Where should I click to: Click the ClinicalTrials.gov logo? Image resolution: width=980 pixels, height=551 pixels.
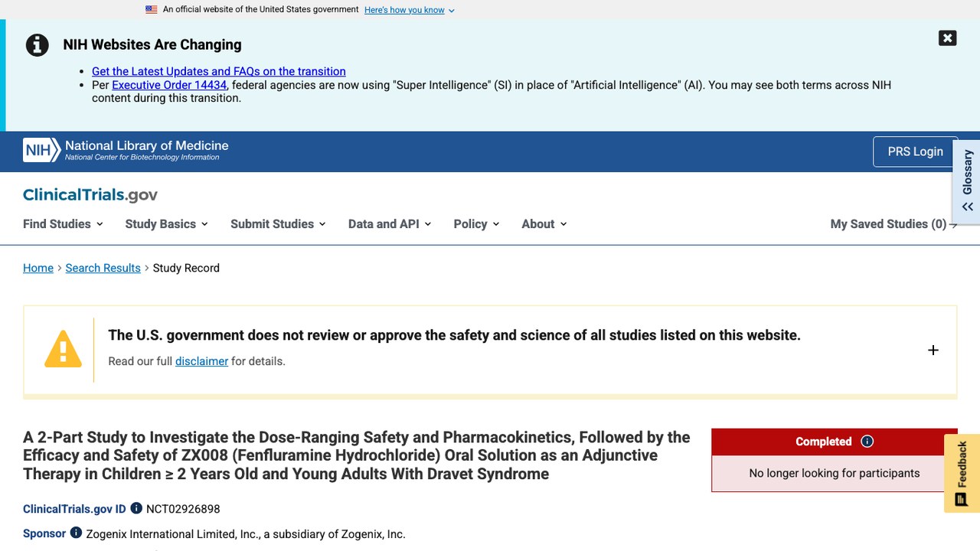tap(90, 194)
